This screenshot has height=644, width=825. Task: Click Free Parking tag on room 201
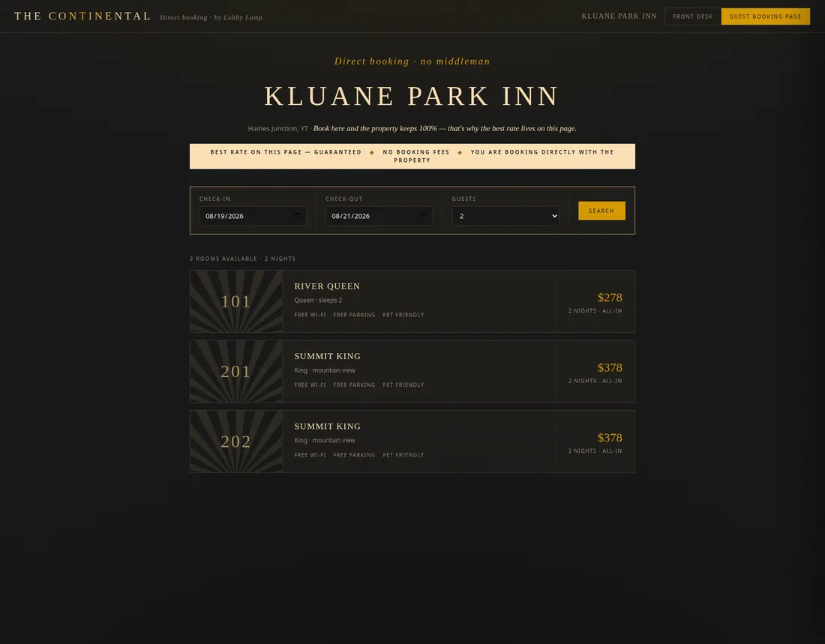(x=354, y=385)
